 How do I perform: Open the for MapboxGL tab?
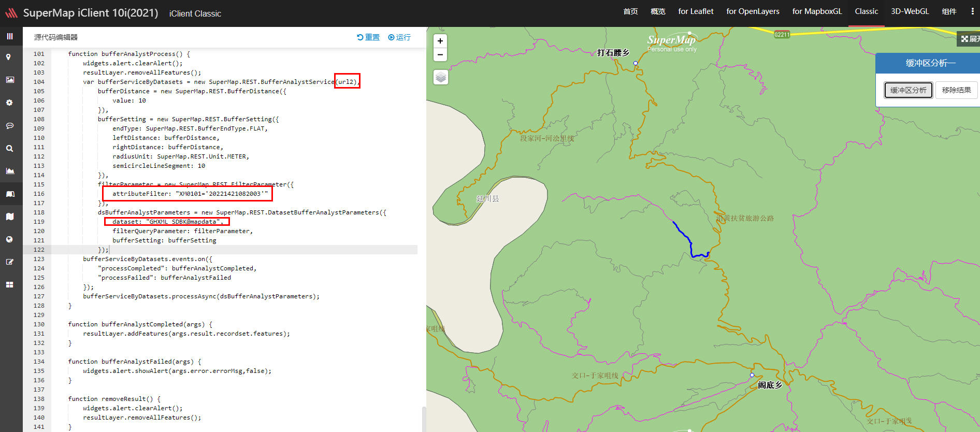(x=817, y=11)
